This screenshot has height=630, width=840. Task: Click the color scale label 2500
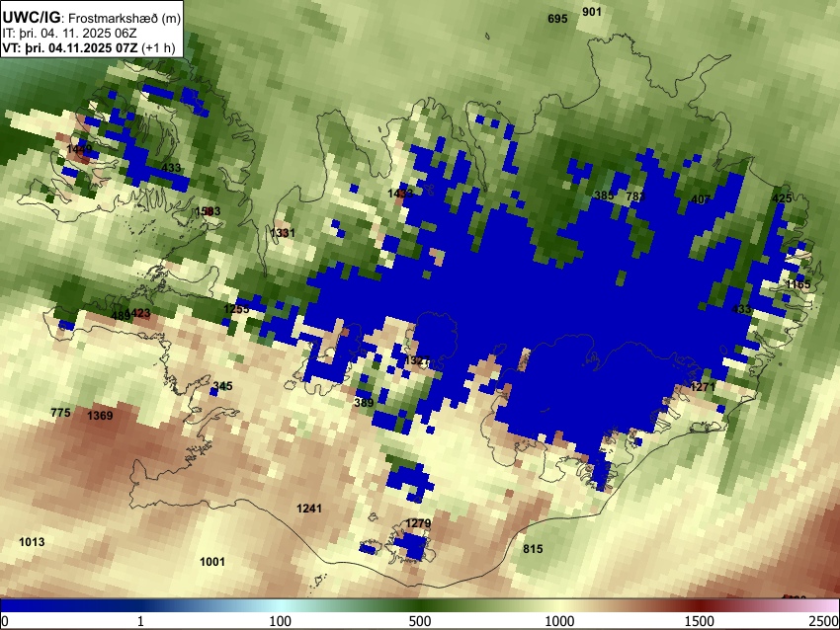tap(824, 622)
